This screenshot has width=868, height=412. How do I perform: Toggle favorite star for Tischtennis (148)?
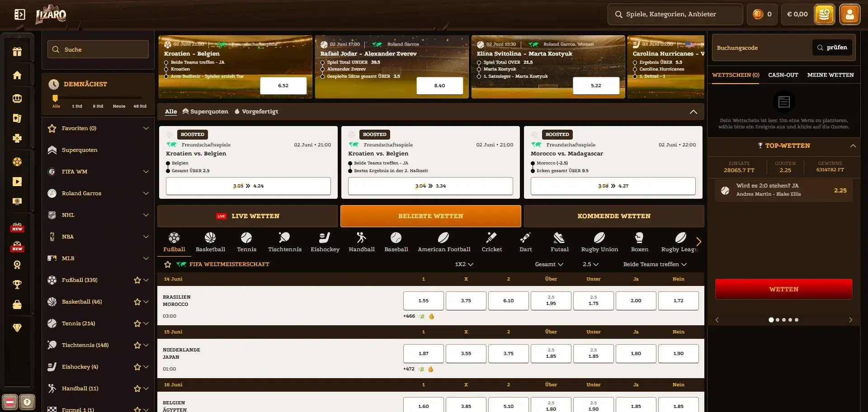click(x=137, y=345)
